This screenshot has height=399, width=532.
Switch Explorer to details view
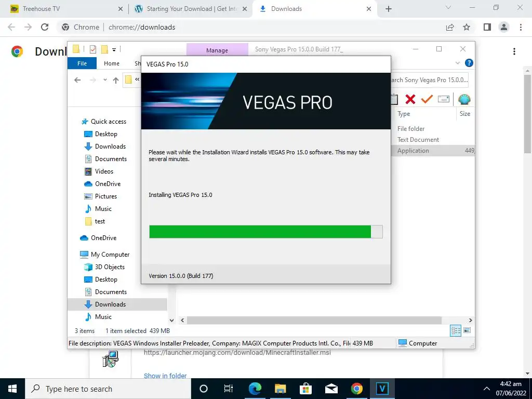coord(456,330)
